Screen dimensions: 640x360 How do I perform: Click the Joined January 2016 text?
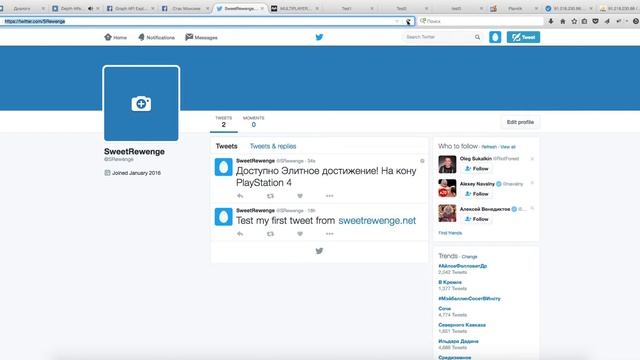[136, 173]
